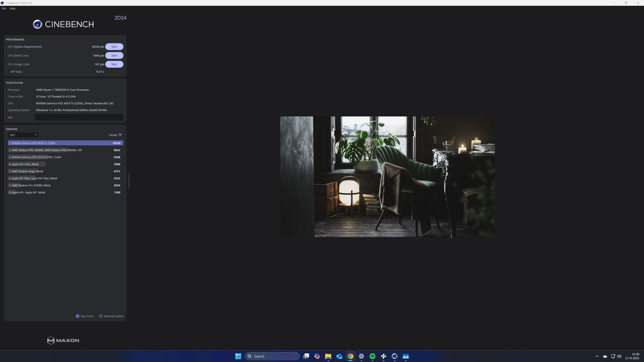The height and width of the screenshot is (362, 644).
Task: Open the Windows Start menu
Action: [238, 356]
